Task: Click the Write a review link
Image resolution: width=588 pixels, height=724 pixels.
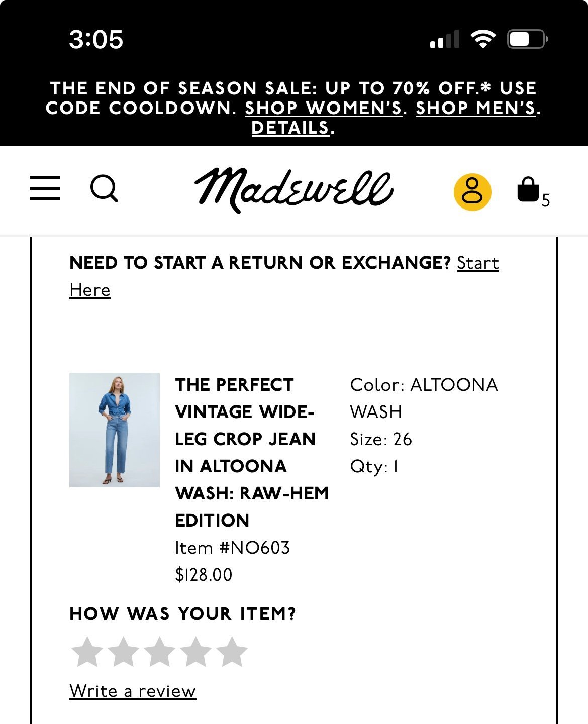Action: coord(133,691)
